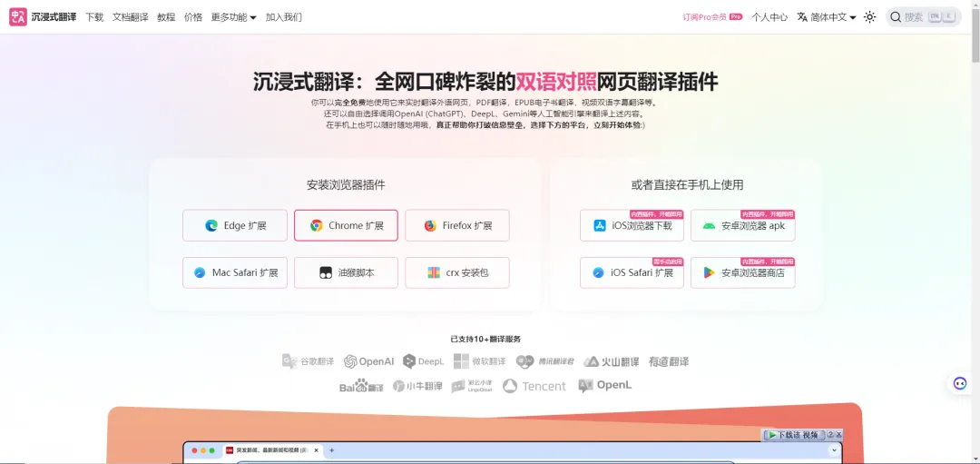
Task: Click the Firefox 扩展 button
Action: (x=456, y=226)
